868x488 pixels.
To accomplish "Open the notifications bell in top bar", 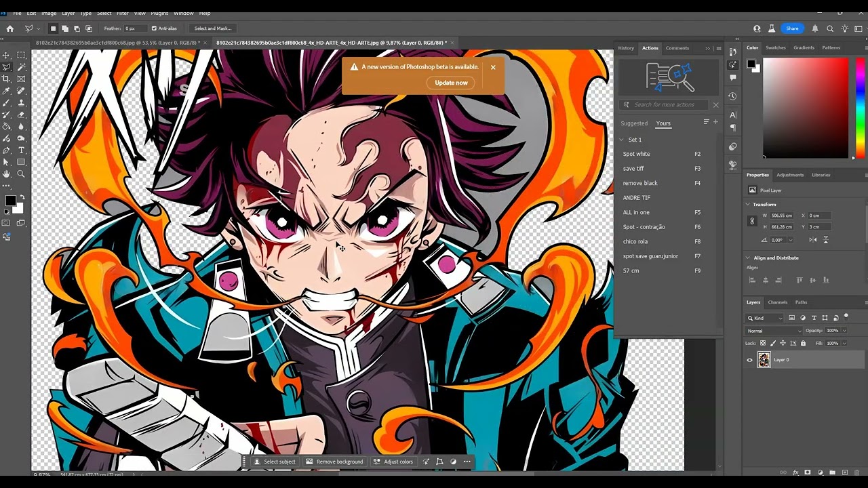I will click(x=816, y=28).
